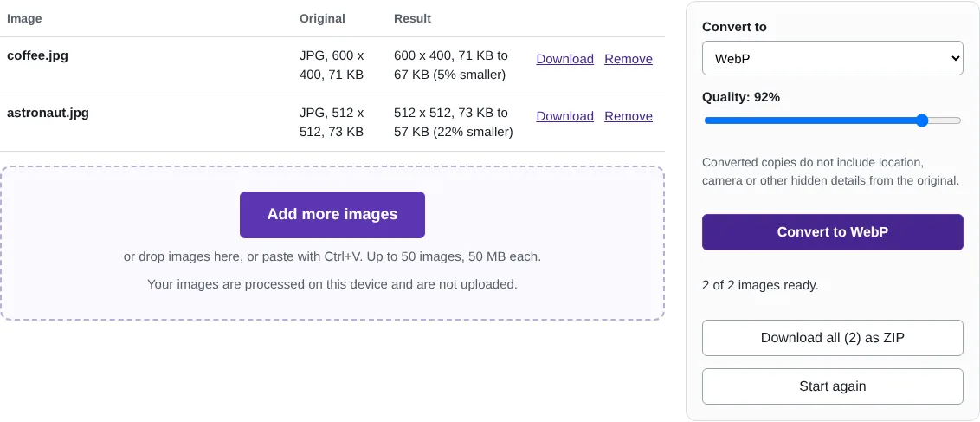Click the '2 of 2 images ready.' status
The height and width of the screenshot is (422, 980).
(x=761, y=285)
